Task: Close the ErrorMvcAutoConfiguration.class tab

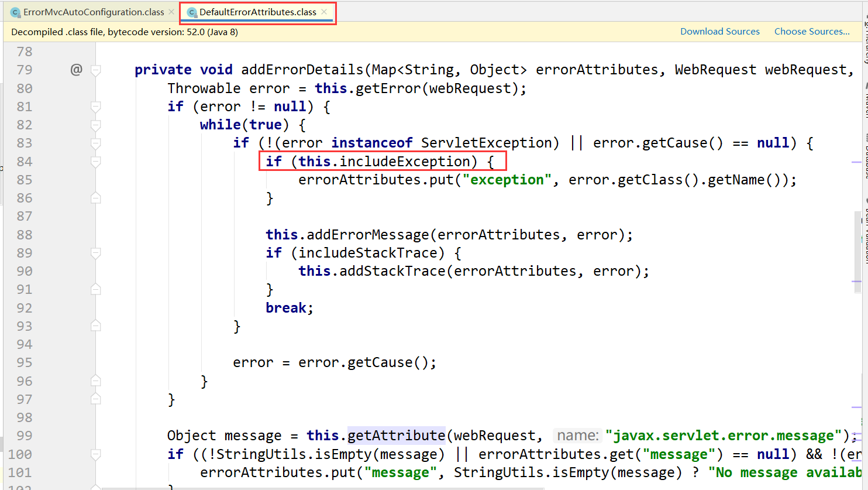Action: (171, 12)
